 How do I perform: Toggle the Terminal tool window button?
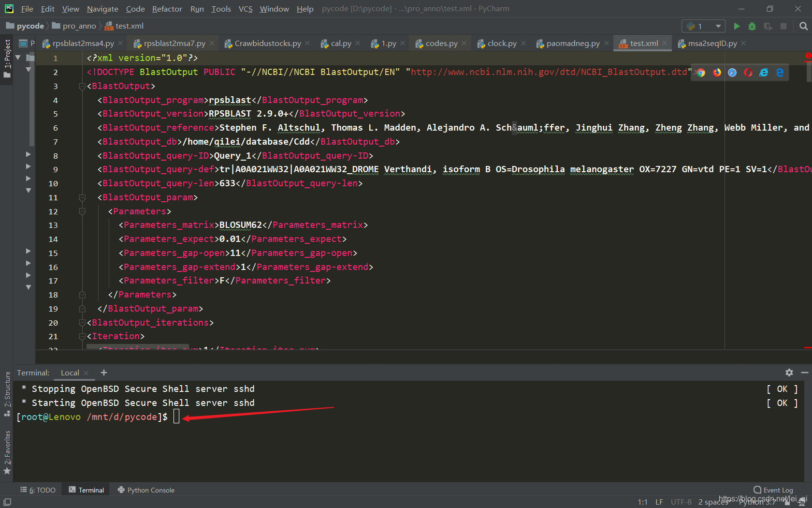pos(86,490)
